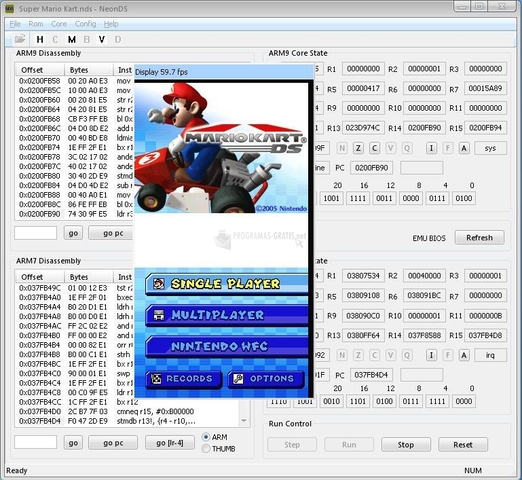
Task: Click the Step button
Action: (x=292, y=445)
